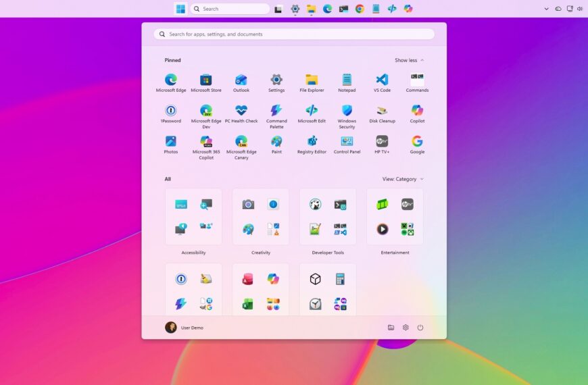Launch Disk Cleanup
This screenshot has height=385, width=588.
click(x=382, y=113)
